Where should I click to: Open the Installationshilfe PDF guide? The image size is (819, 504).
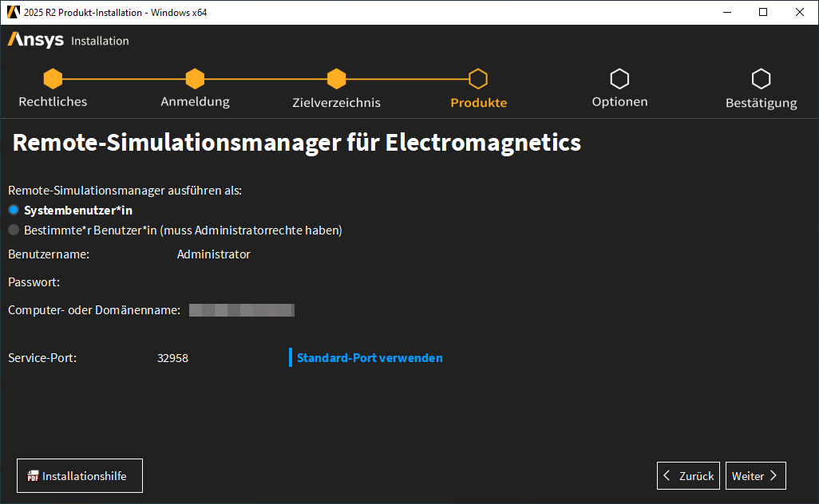click(x=79, y=476)
